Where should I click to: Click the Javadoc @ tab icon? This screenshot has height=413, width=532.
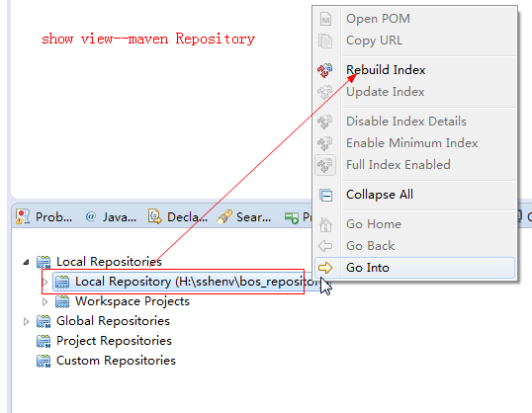pyautogui.click(x=91, y=216)
